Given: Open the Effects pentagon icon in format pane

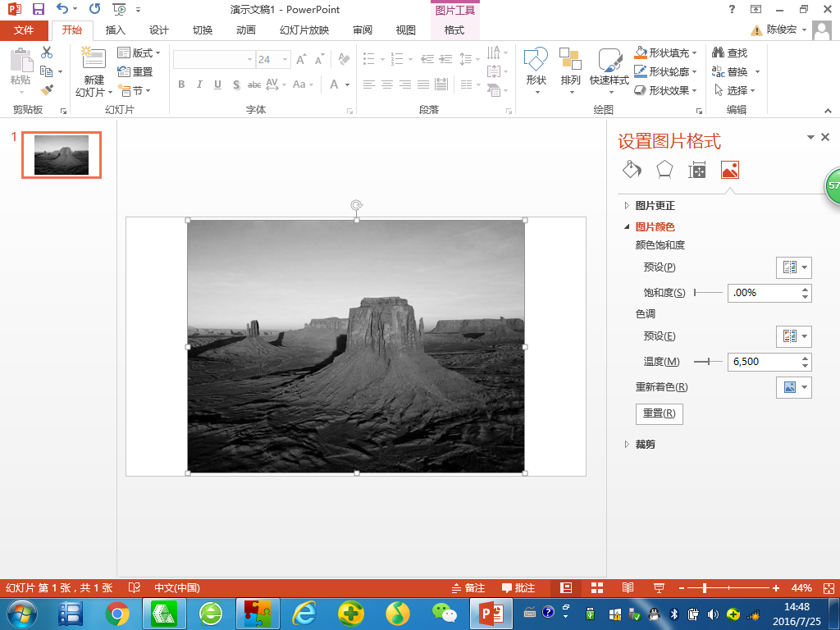Looking at the screenshot, I should pyautogui.click(x=664, y=170).
